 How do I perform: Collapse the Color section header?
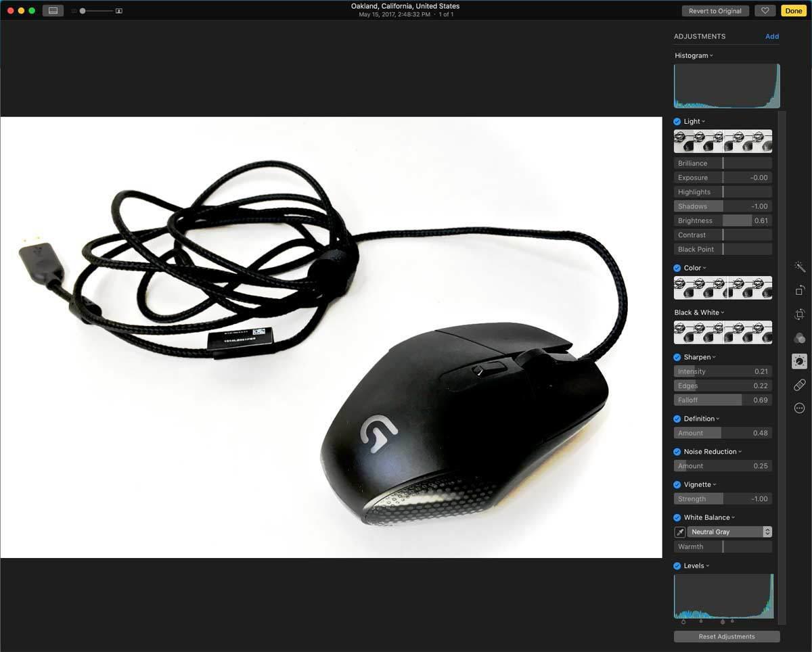point(695,268)
